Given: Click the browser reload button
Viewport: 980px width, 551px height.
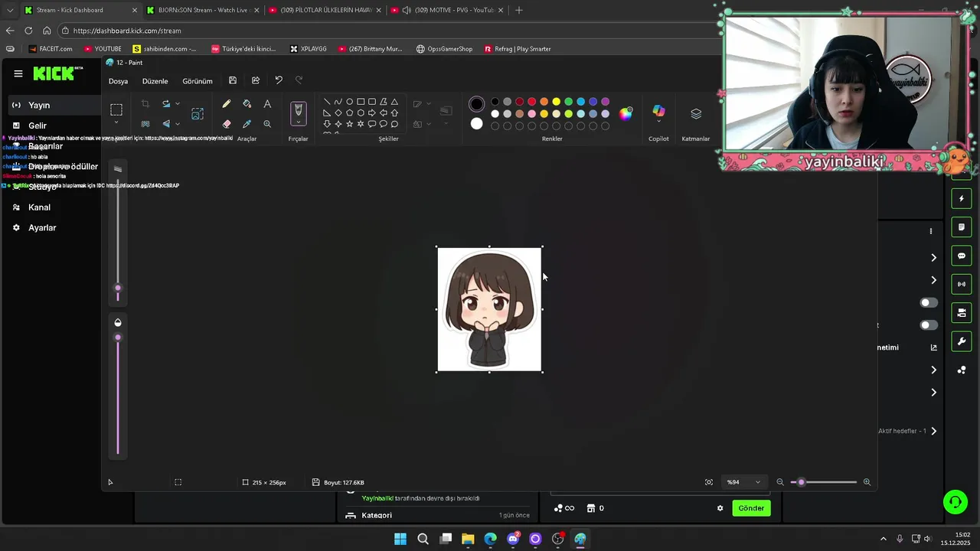Looking at the screenshot, I should [x=28, y=31].
